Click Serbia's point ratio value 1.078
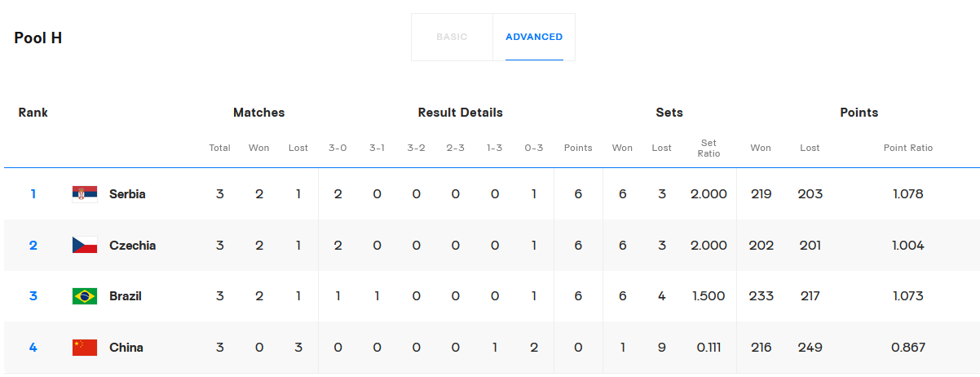 pos(908,194)
